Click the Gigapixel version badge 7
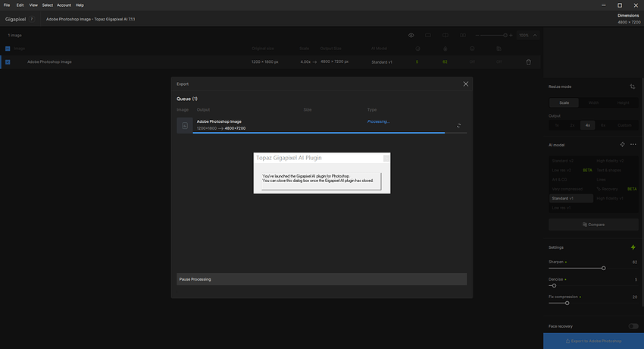Viewport: 644px width, 349px height. (32, 19)
